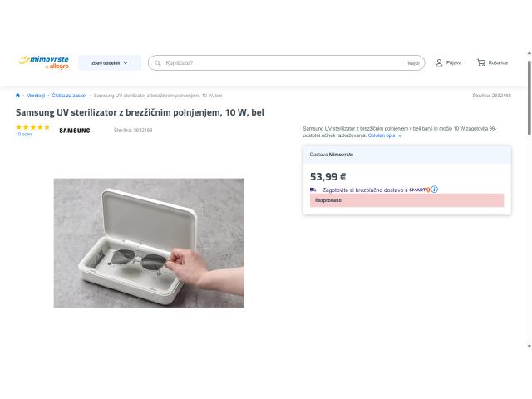Click the info icon next to SMART
532x399 pixels.
(x=434, y=190)
